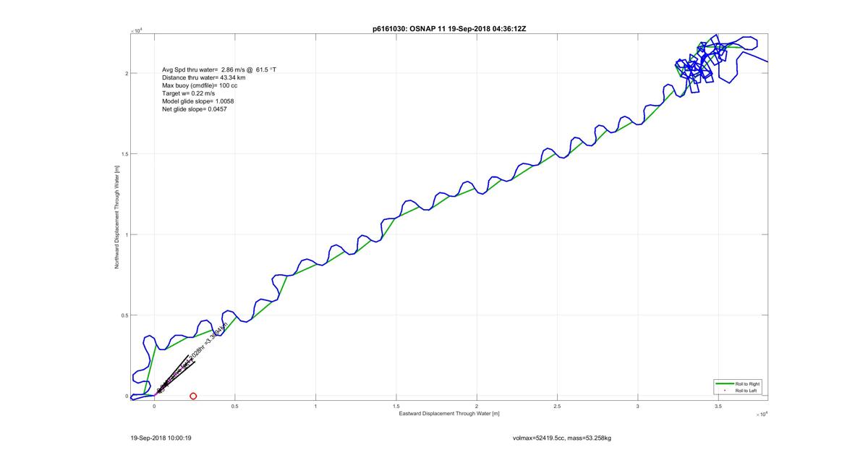
Task: Click the Distance thru water= 43.34 km text
Action: [203, 77]
